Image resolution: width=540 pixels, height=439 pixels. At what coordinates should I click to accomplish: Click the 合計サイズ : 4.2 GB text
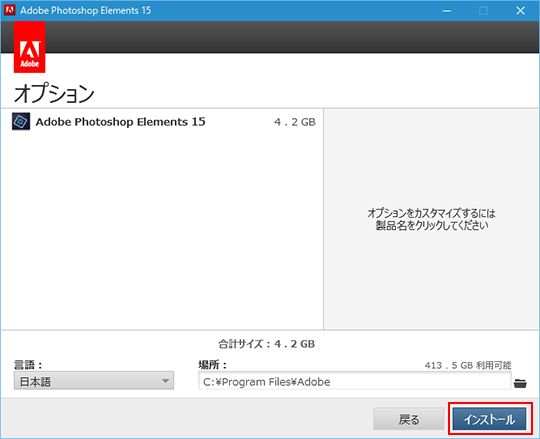[267, 344]
